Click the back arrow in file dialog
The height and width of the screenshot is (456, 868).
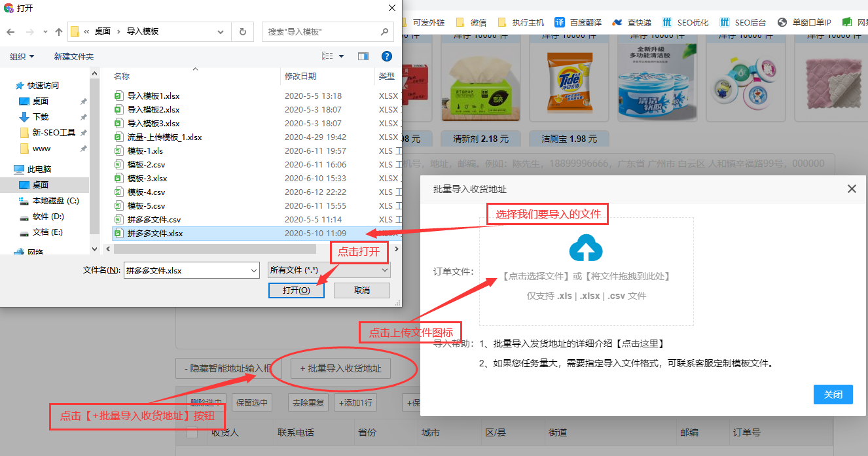10,31
